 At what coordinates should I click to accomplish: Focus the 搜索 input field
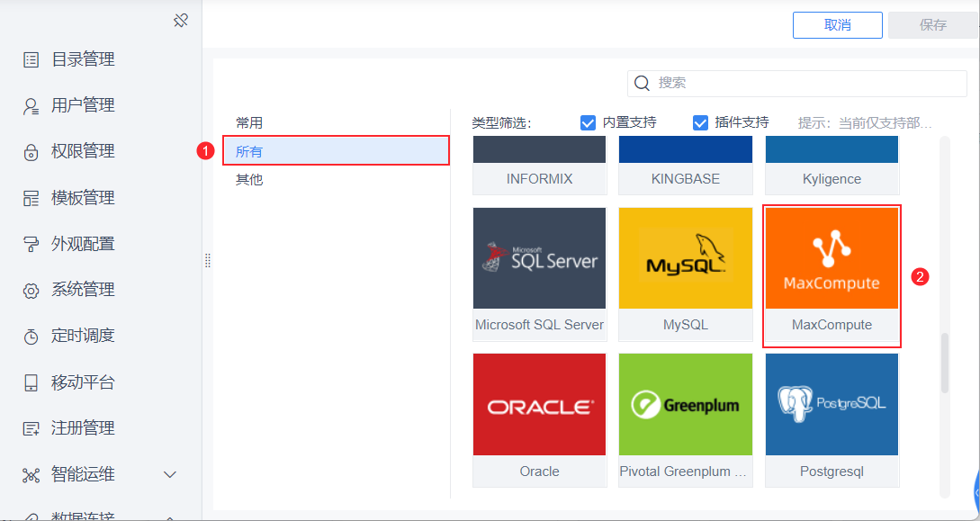(x=797, y=83)
